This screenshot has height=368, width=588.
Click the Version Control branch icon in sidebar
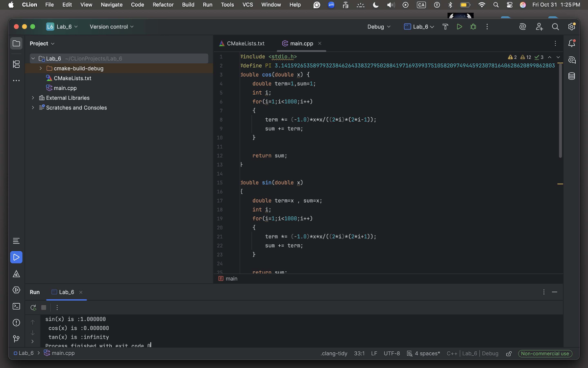(x=16, y=339)
